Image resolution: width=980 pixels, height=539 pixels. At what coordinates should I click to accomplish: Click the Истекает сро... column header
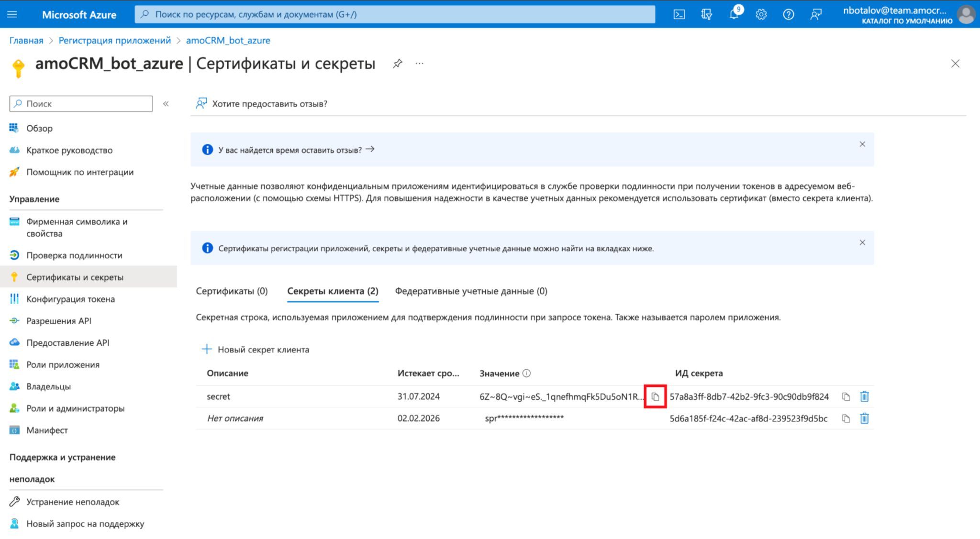click(x=428, y=374)
